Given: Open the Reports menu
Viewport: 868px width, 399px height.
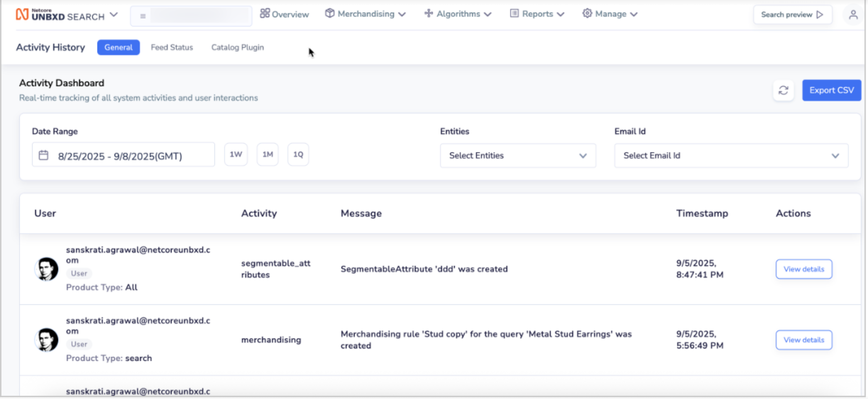Looking at the screenshot, I should coord(537,14).
